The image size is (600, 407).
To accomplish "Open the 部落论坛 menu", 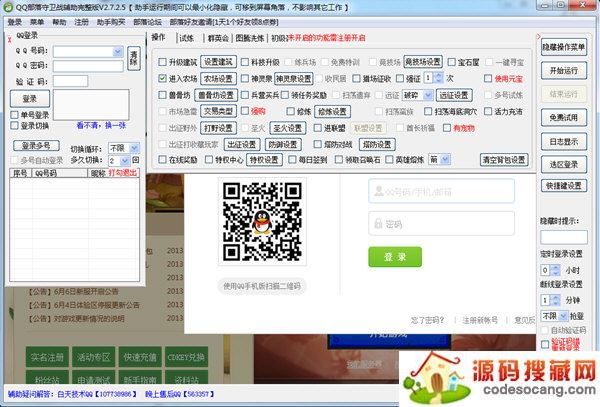I will pos(147,22).
